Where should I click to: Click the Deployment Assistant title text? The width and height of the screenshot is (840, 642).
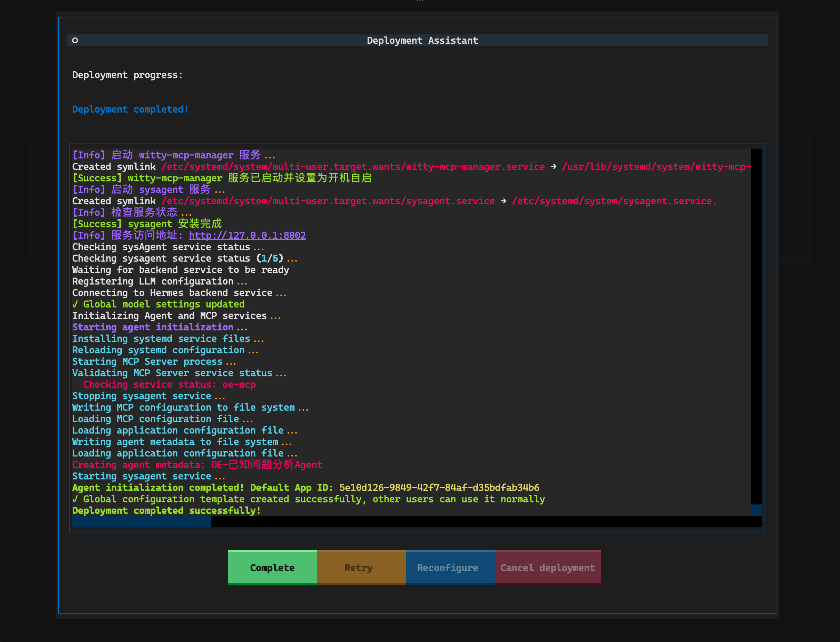tap(422, 41)
